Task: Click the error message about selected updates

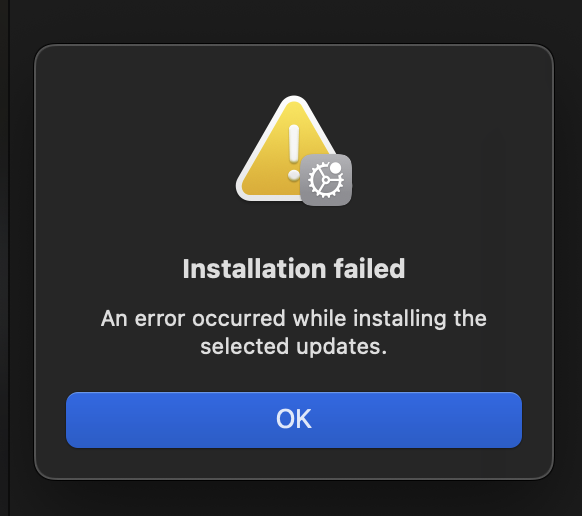Action: pyautogui.click(x=294, y=332)
